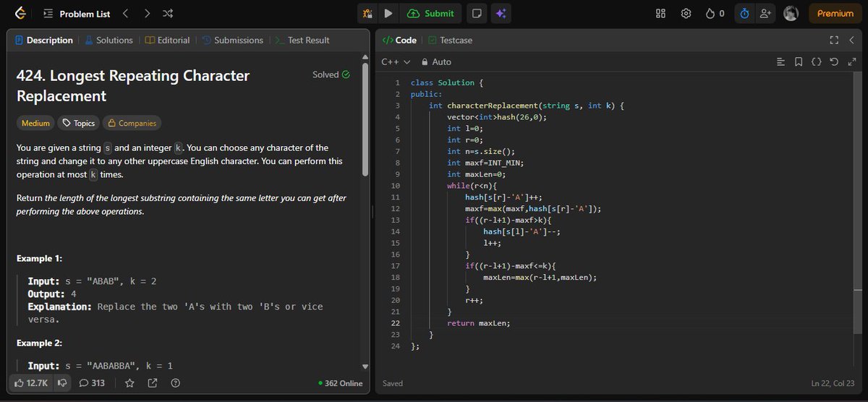Switch to the Solutions tab
The width and height of the screenshot is (868, 402).
pyautogui.click(x=109, y=40)
